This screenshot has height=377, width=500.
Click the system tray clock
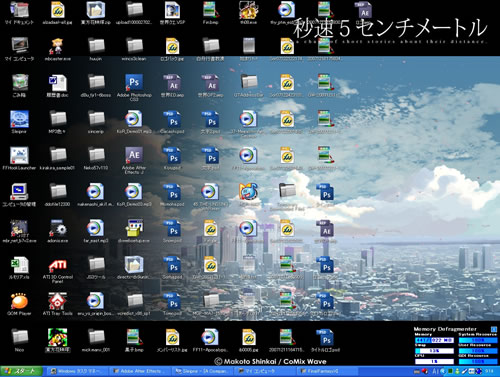489,371
